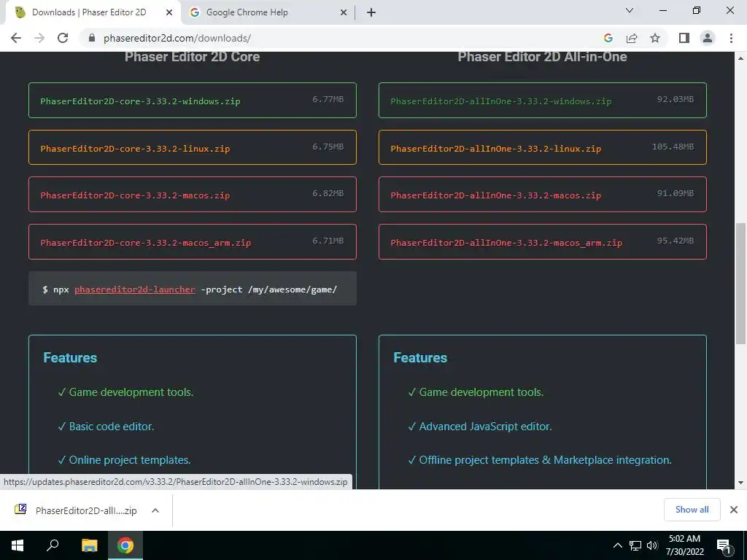747x560 pixels.
Task: Click the browser forward arrow
Action: tap(39, 38)
